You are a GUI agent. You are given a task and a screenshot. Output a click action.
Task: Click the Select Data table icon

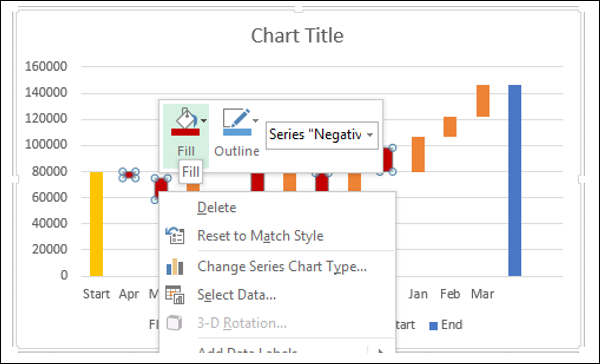click(174, 294)
